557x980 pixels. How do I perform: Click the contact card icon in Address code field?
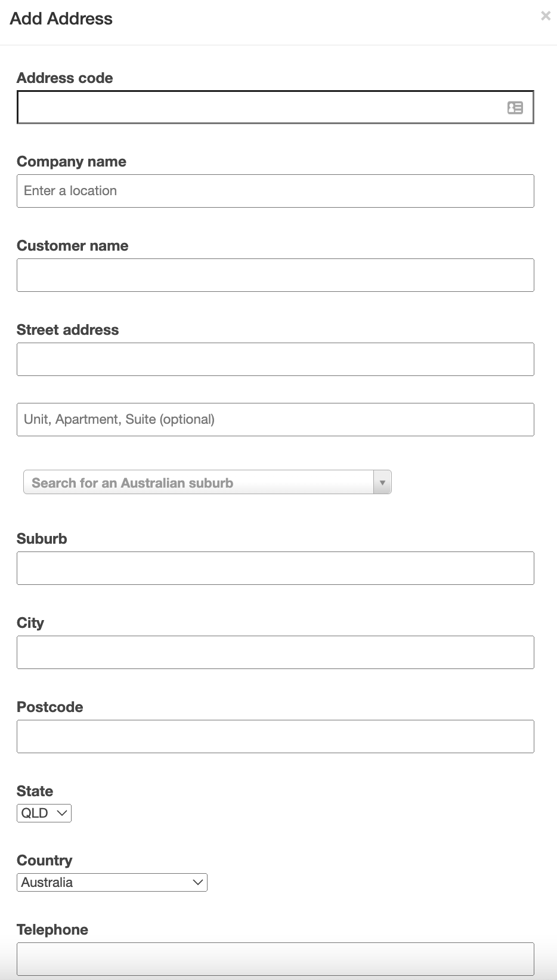point(514,108)
